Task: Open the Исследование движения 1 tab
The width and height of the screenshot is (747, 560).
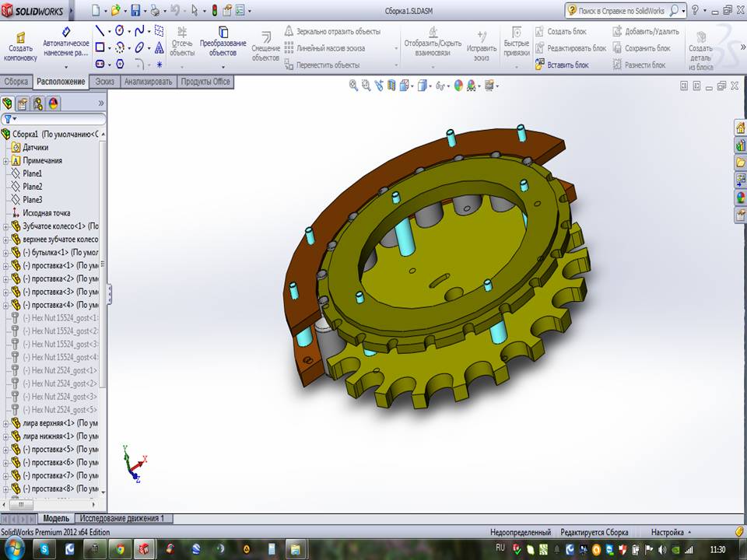Action: pos(123,518)
